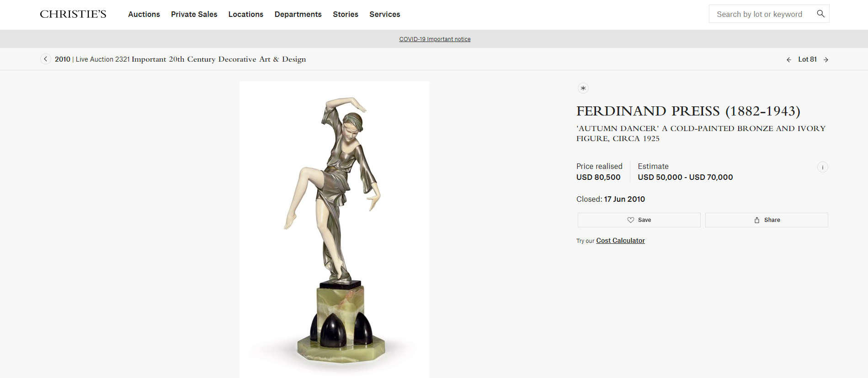Click the search magnifier icon
The width and height of the screenshot is (868, 378).
pyautogui.click(x=820, y=14)
